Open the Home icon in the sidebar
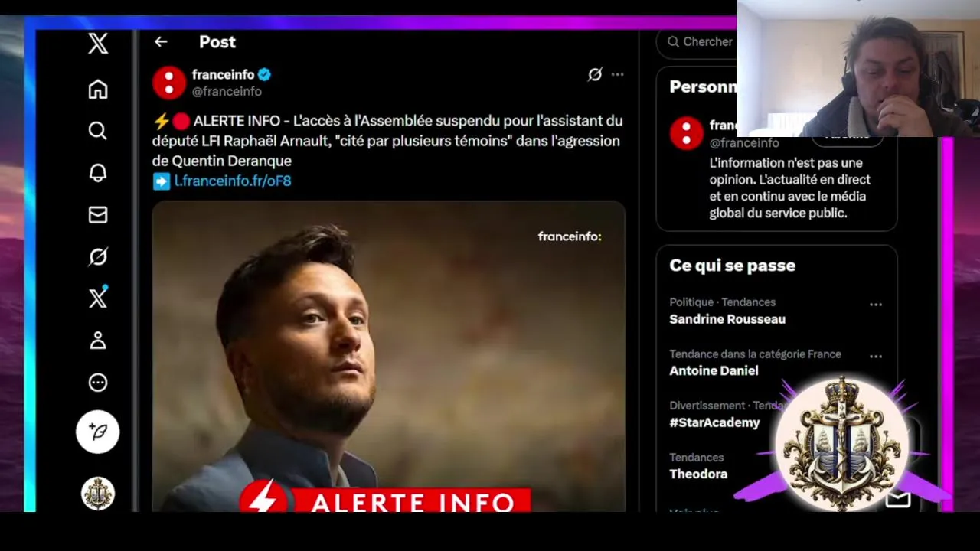 pyautogui.click(x=98, y=90)
